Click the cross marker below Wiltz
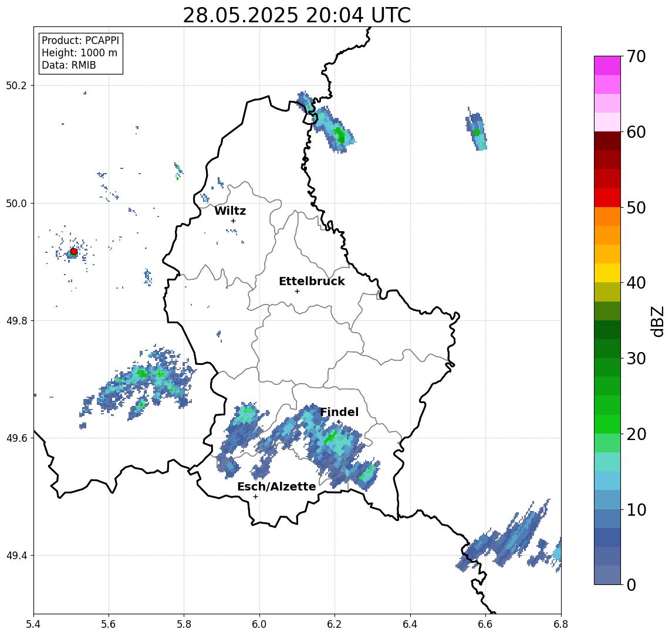Image resolution: width=672 pixels, height=636 pixels. coord(233,221)
